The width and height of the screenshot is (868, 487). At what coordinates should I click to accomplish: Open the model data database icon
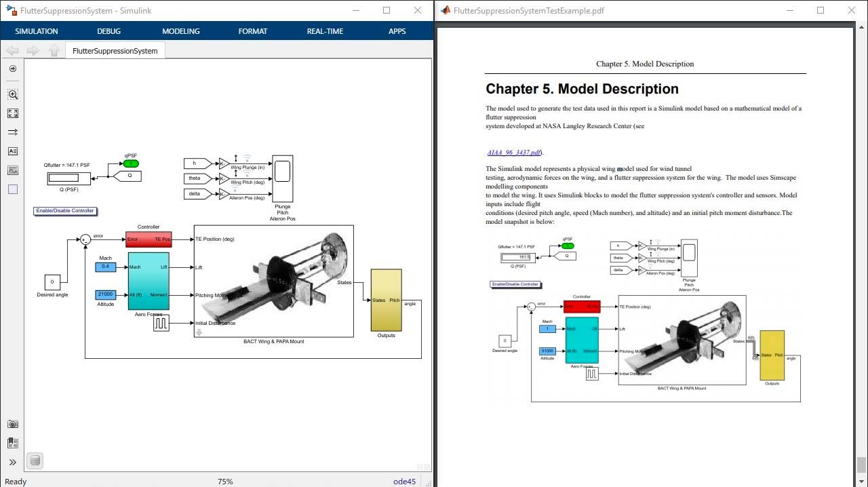(35, 461)
